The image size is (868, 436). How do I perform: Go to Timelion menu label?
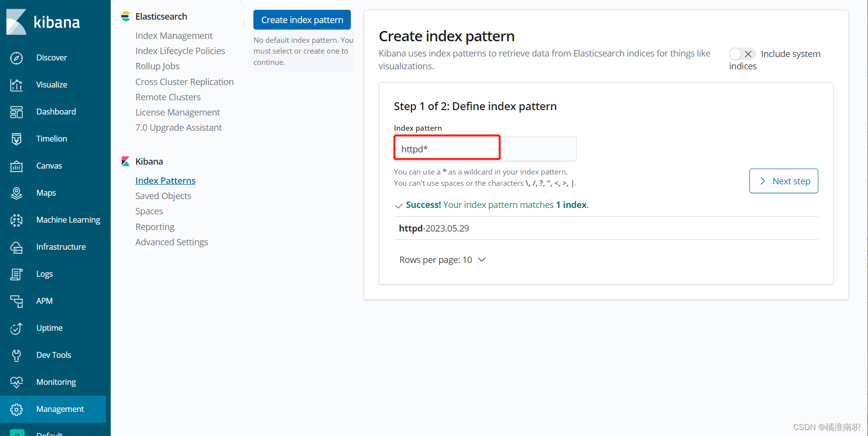(x=52, y=139)
